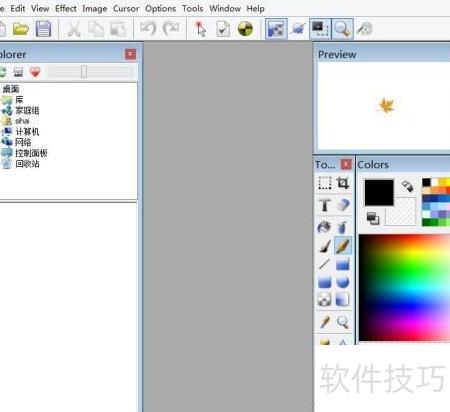Click the leaf image in Preview
This screenshot has width=450, height=412.
click(386, 106)
